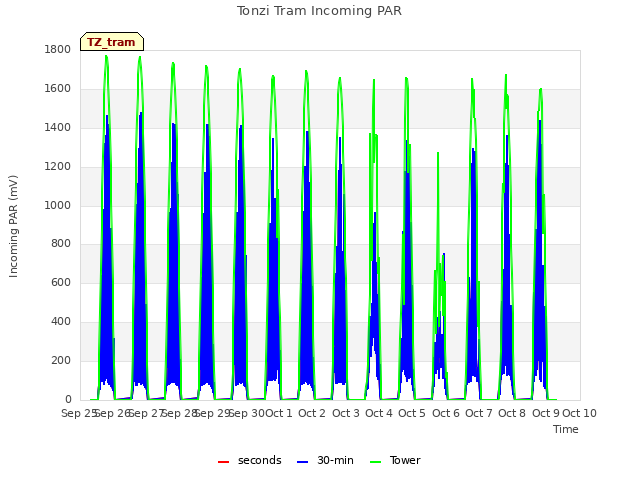Image resolution: width=640 pixels, height=480 pixels.
Task: Click the 1400 y-axis tick value
Action: pos(58,128)
